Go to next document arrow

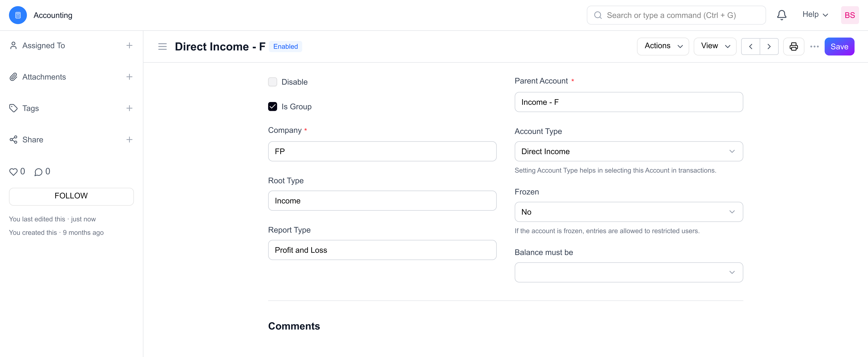pyautogui.click(x=769, y=47)
